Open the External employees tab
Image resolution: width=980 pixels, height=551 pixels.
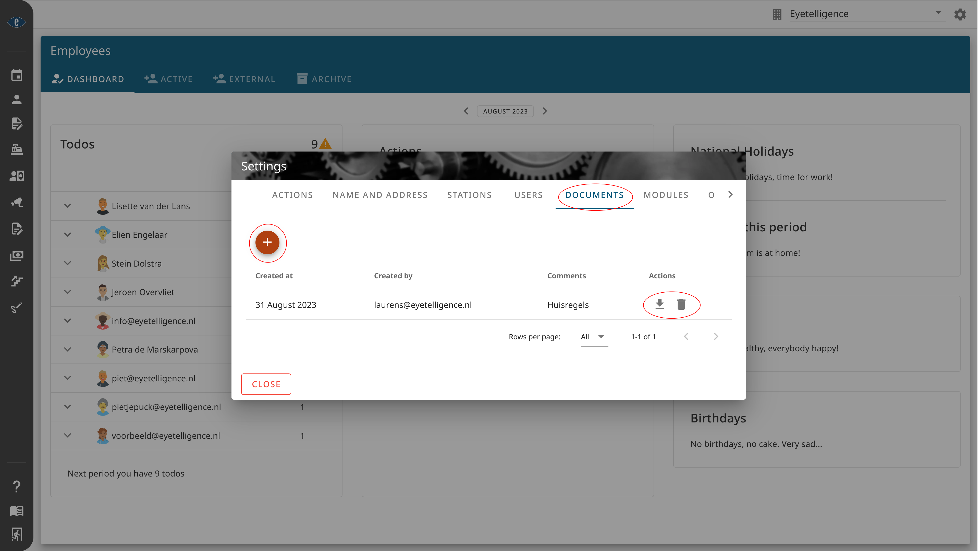pos(244,79)
